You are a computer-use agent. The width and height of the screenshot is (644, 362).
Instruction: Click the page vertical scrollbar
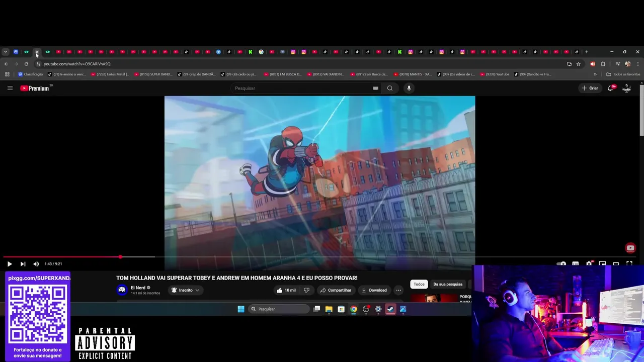[x=641, y=110]
